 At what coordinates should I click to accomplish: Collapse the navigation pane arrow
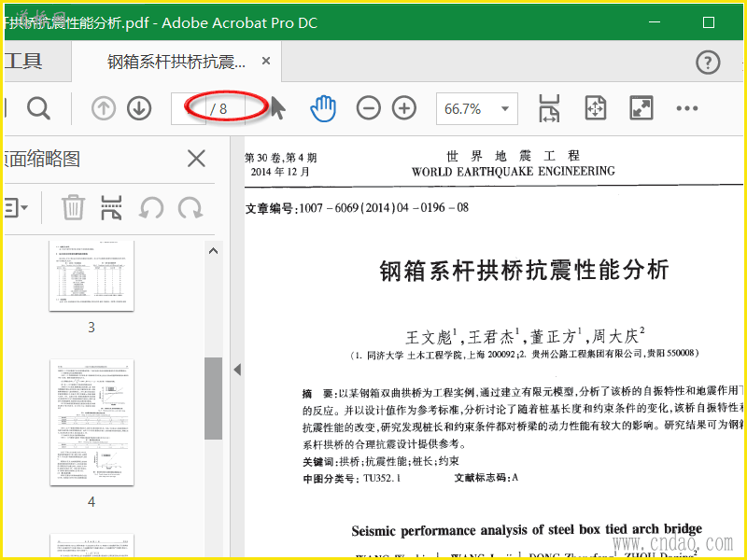point(237,370)
